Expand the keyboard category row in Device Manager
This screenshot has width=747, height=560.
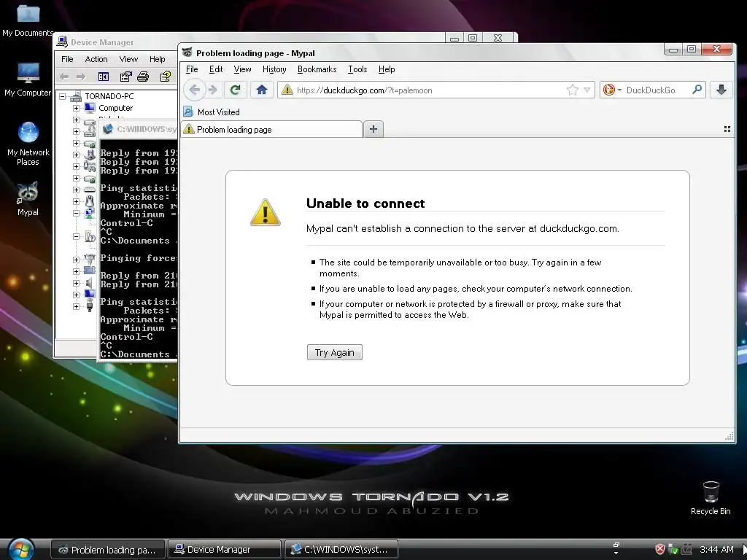(76, 190)
